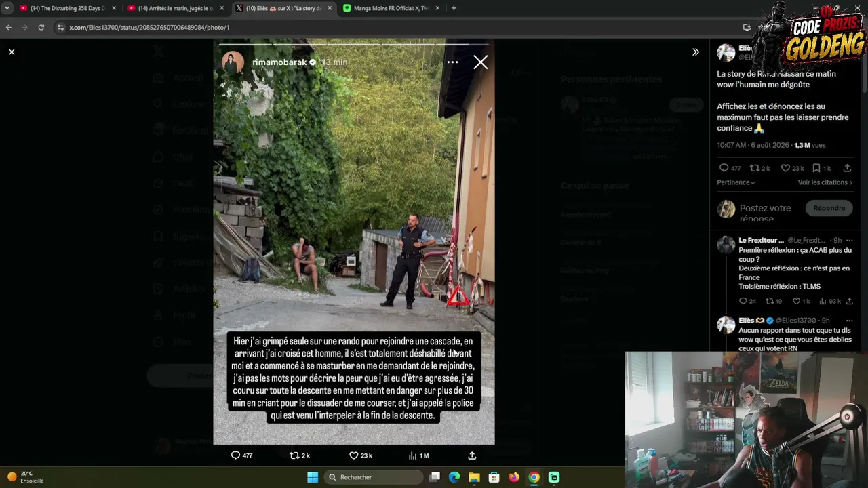Launch Microsoft Edge from the taskbar
Screen dimensions: 868x488
(x=454, y=477)
